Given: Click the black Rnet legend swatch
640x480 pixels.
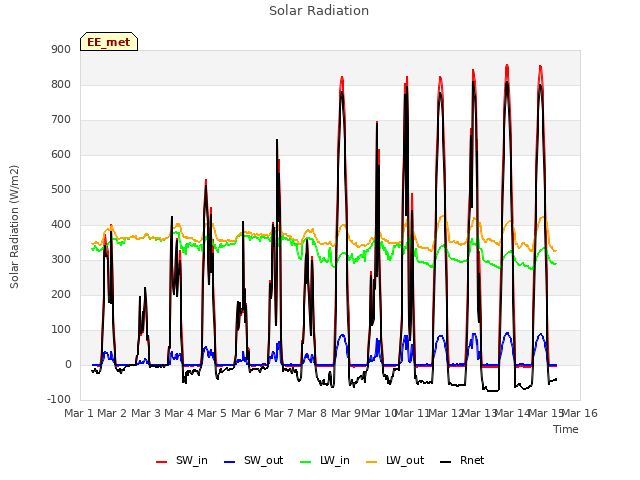Looking at the screenshot, I should (446, 462).
